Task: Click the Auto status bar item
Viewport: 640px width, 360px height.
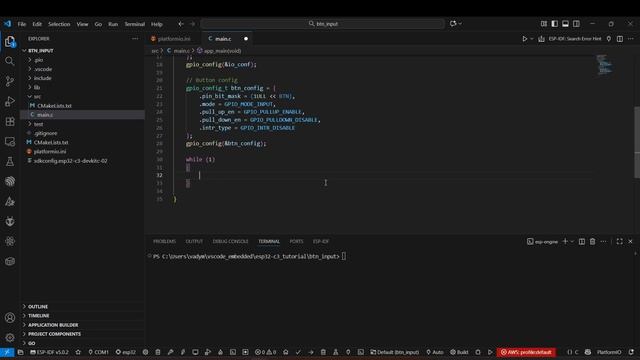Action: pos(435,352)
